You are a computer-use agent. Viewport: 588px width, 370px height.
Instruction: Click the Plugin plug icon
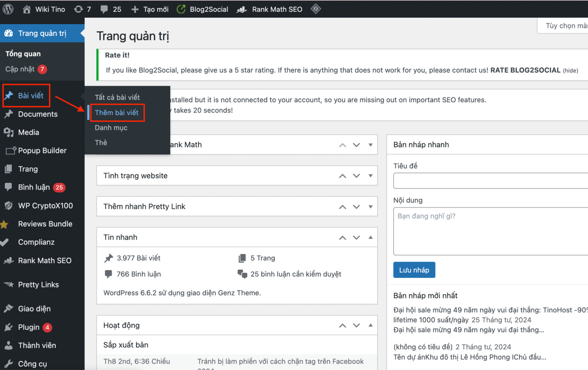tap(9, 327)
